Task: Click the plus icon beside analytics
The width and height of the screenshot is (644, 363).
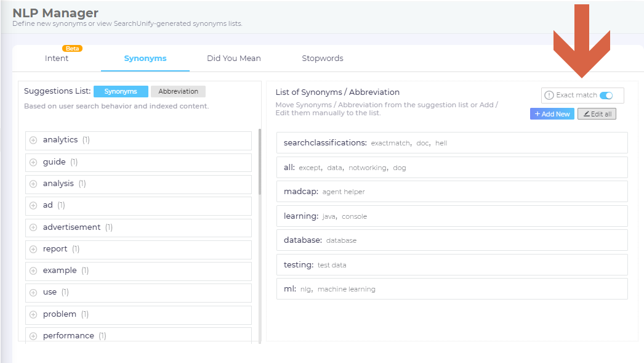Action: point(33,141)
